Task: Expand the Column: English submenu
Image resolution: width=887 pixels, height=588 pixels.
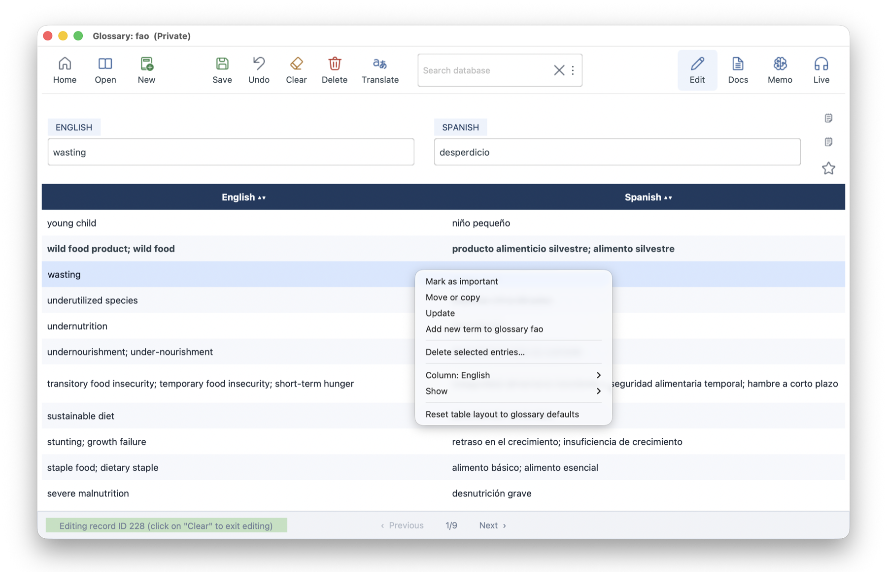Action: pos(513,375)
